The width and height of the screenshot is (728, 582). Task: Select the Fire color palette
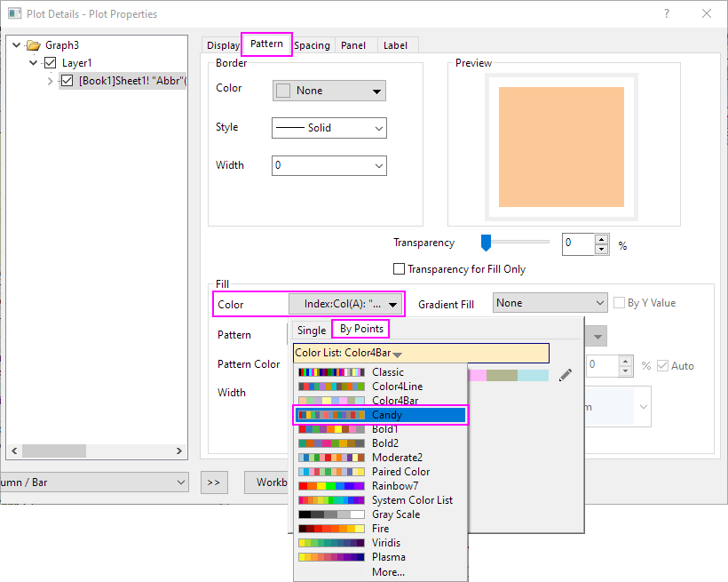380,529
